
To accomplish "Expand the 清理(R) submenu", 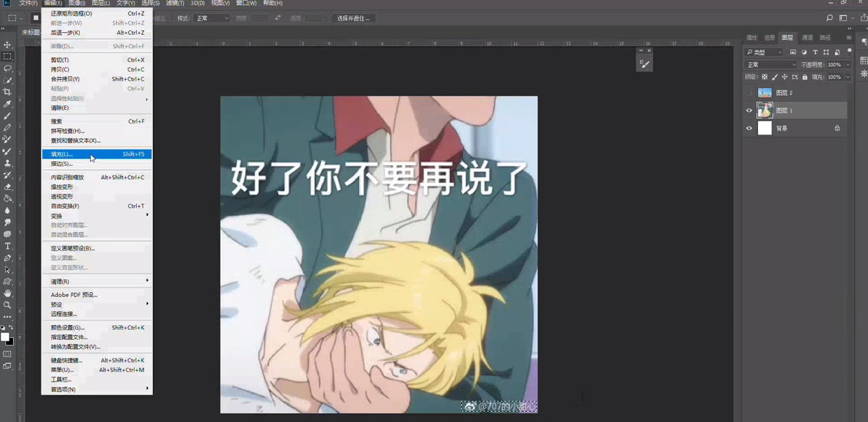I will tap(97, 281).
